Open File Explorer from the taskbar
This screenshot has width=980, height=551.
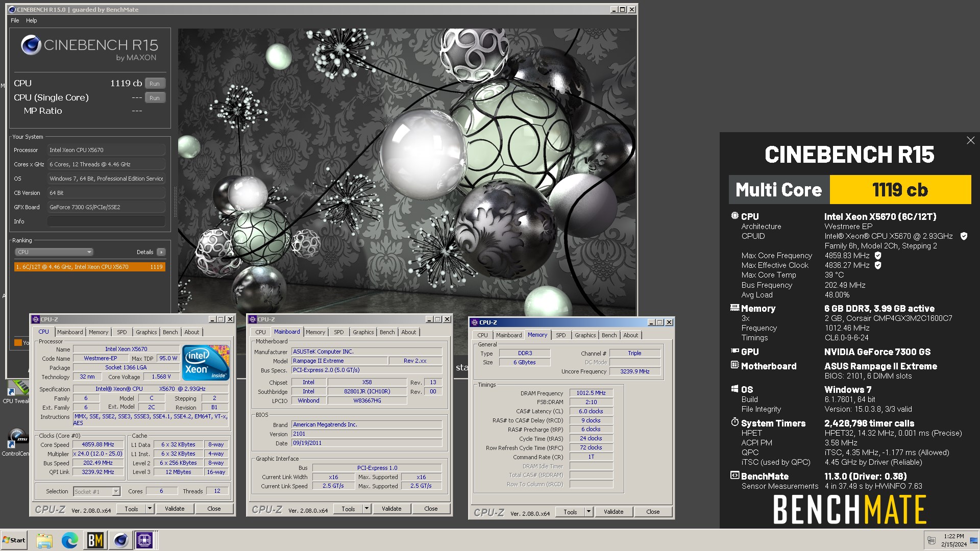[x=44, y=540]
